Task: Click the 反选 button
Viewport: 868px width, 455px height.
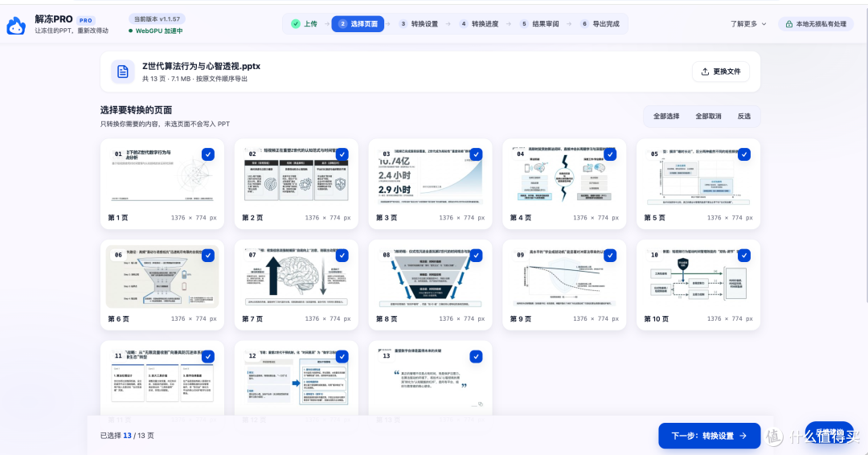Action: click(x=744, y=117)
